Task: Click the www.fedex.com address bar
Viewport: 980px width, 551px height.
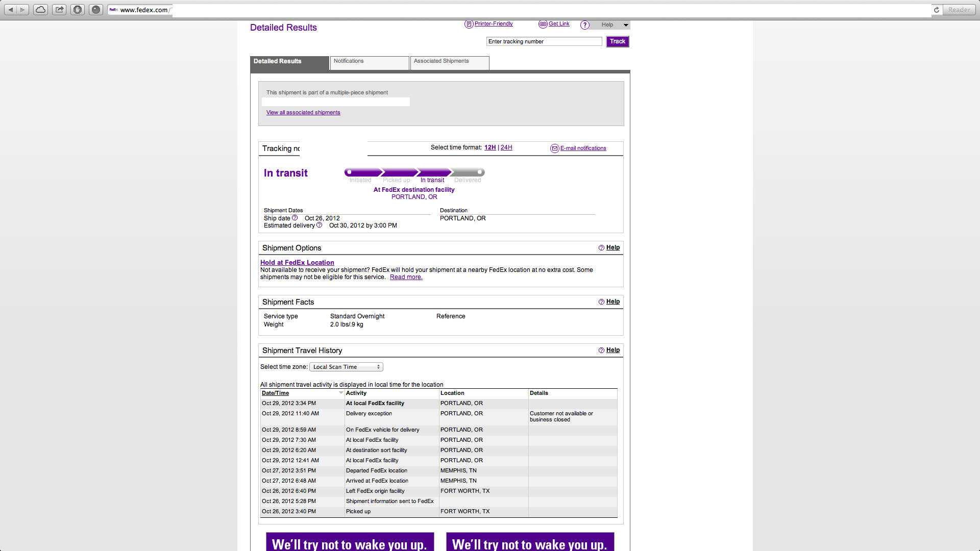Action: coord(520,10)
